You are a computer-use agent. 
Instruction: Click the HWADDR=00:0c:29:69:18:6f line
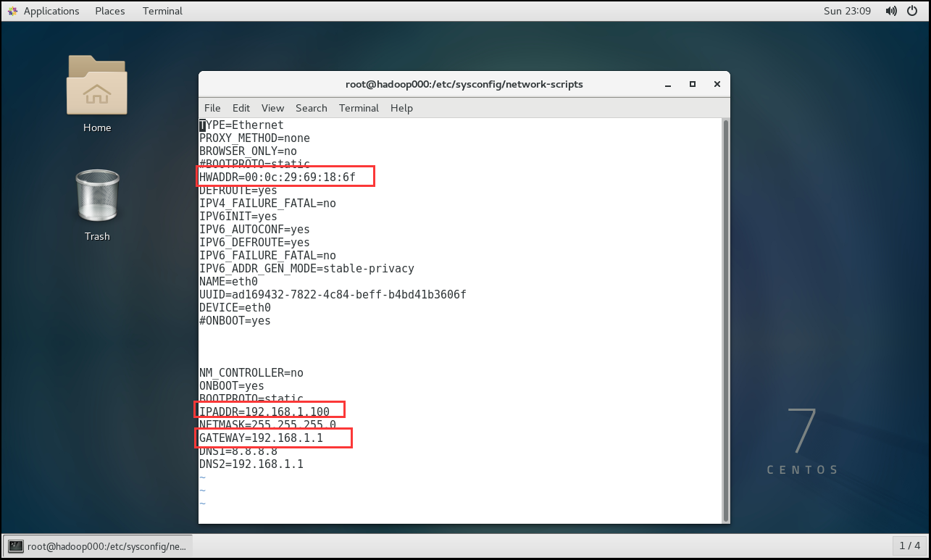tap(277, 177)
